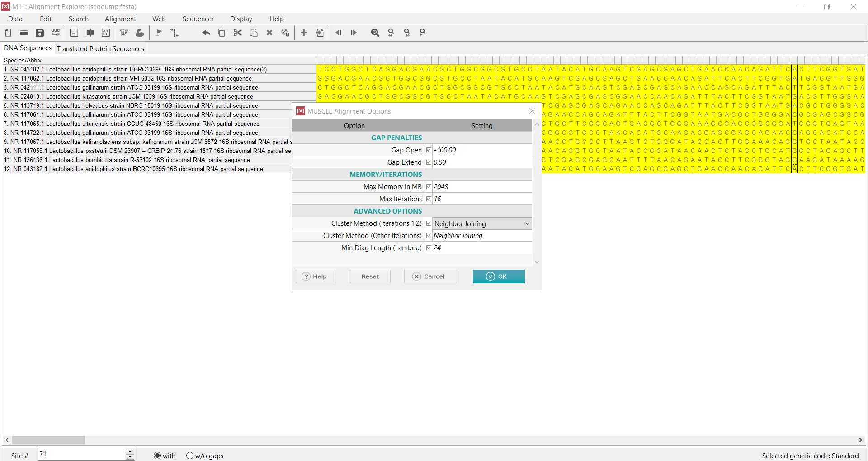Toggle the Gap Extend checkbox
This screenshot has width=868, height=461.
click(x=429, y=162)
